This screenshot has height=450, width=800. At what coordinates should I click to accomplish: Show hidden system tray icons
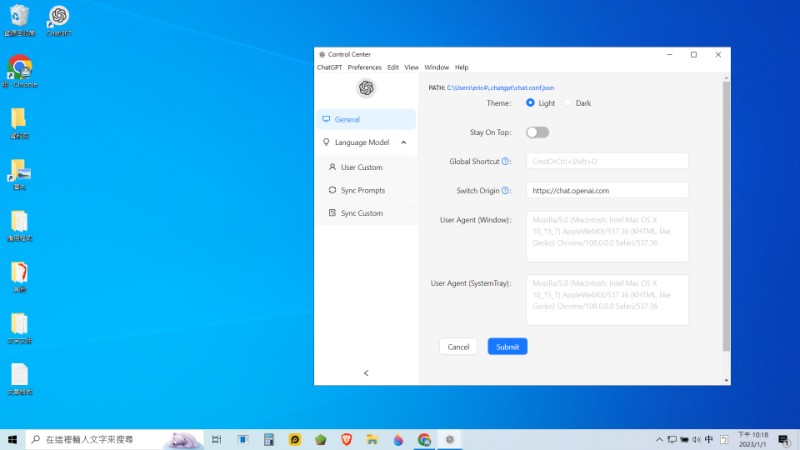659,439
